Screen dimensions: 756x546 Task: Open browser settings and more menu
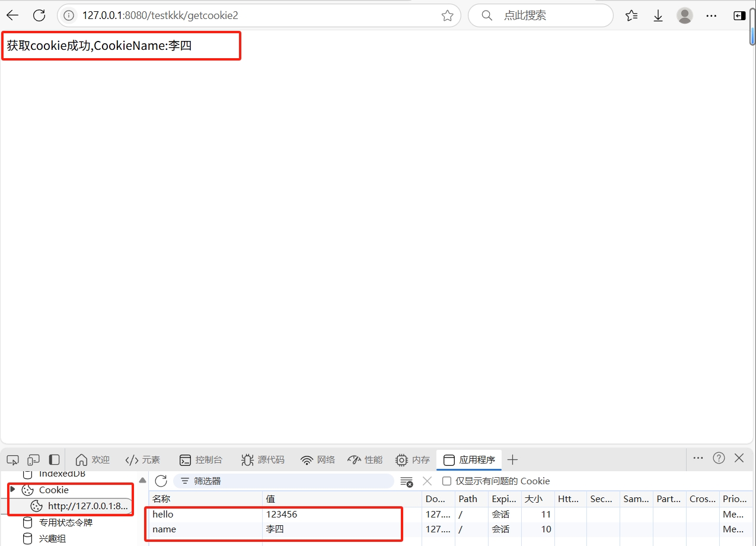click(x=712, y=15)
